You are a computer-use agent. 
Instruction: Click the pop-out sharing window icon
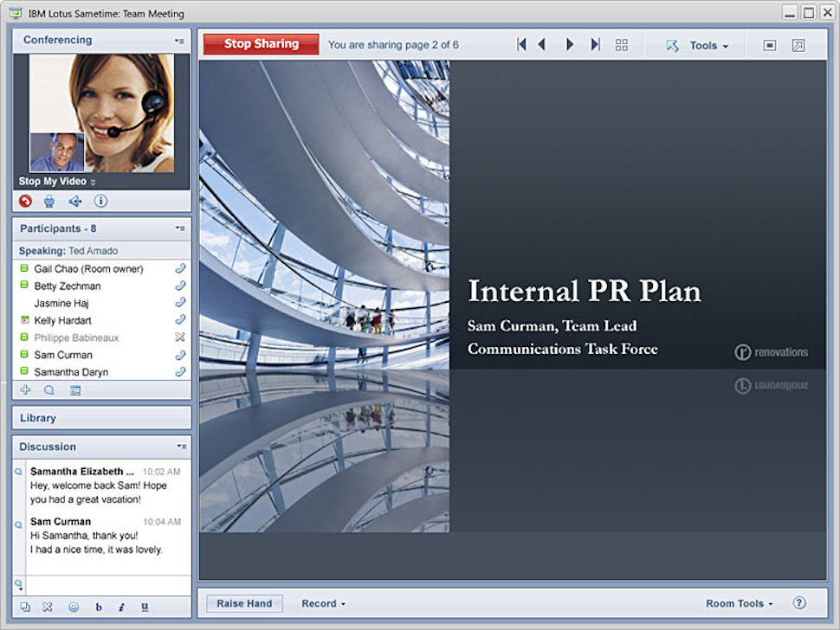click(x=798, y=46)
